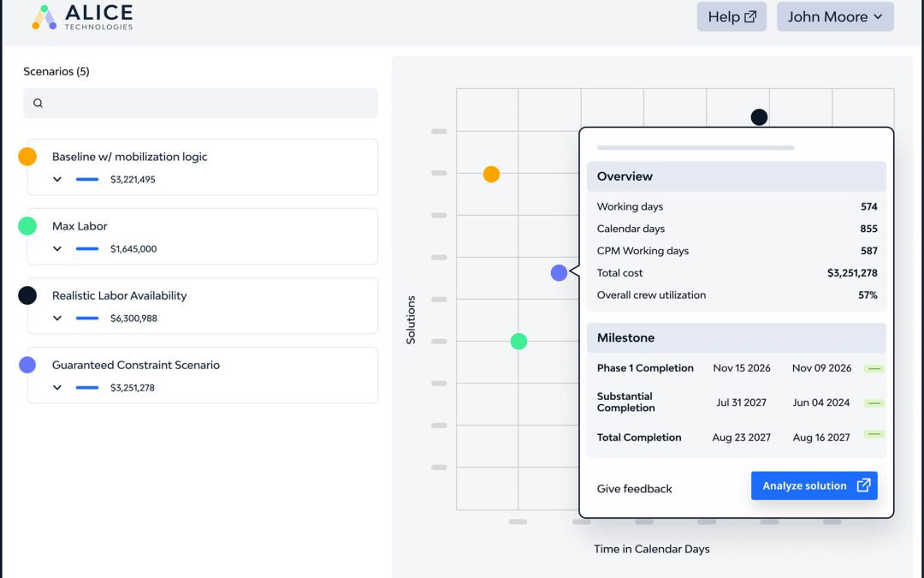Click the purple solution point on chart
Image resolution: width=924 pixels, height=578 pixels.
(559, 272)
